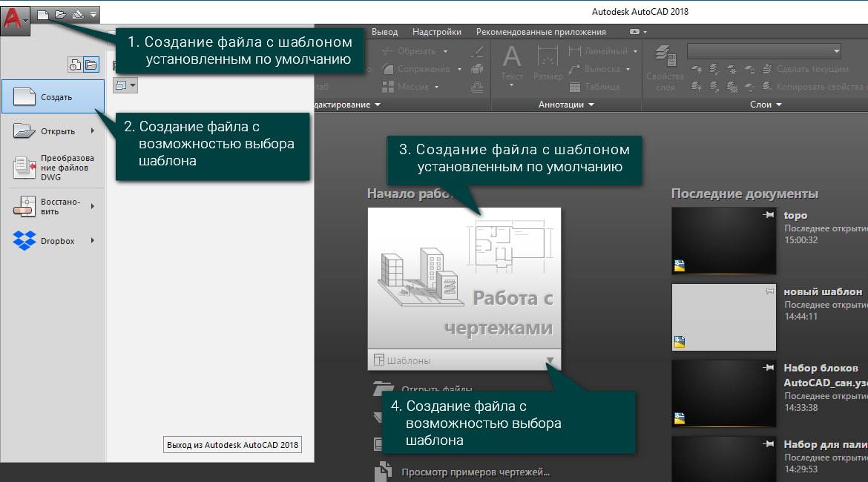Open the layer selection combo box
The height and width of the screenshot is (482, 868).
[x=764, y=51]
